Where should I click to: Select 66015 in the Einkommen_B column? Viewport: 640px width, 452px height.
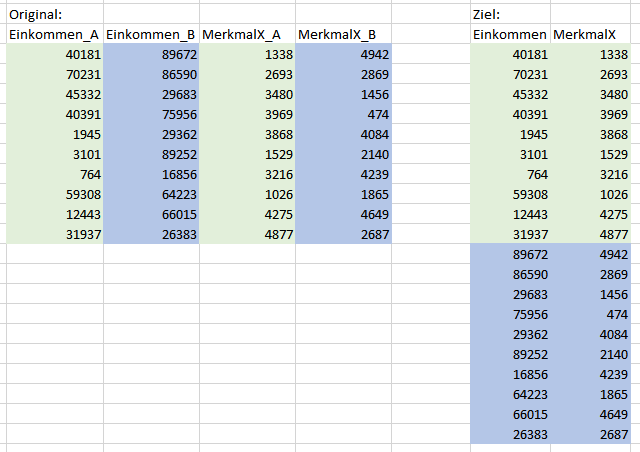[151, 214]
